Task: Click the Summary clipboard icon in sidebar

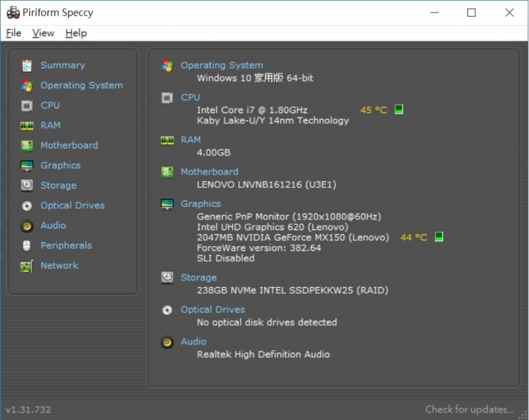Action: pyautogui.click(x=27, y=66)
